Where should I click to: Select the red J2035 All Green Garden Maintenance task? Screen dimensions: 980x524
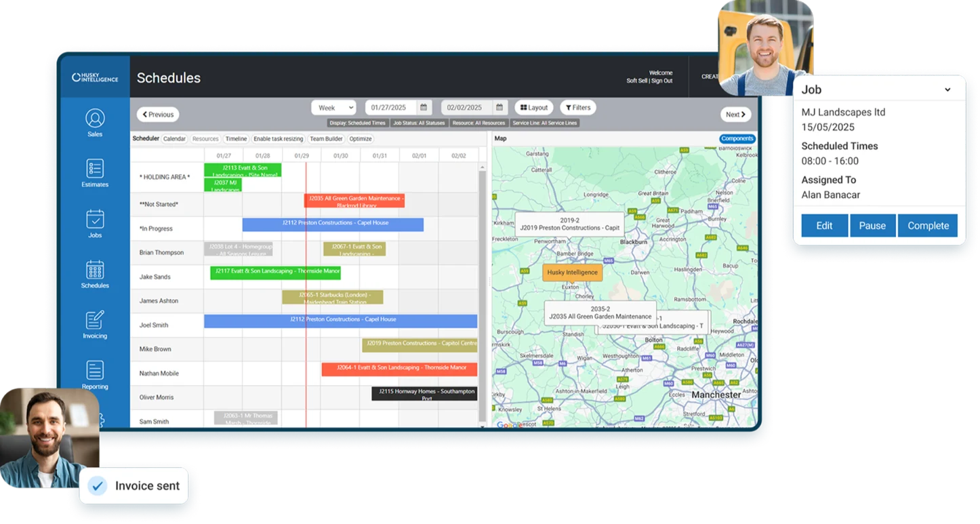pos(354,201)
